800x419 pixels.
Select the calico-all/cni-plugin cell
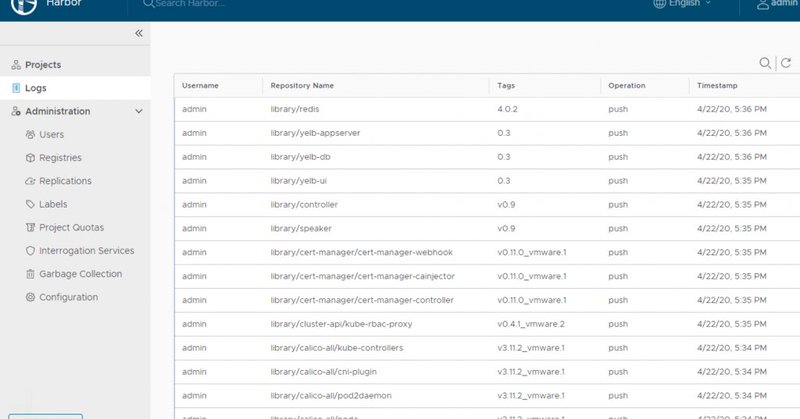323,372
